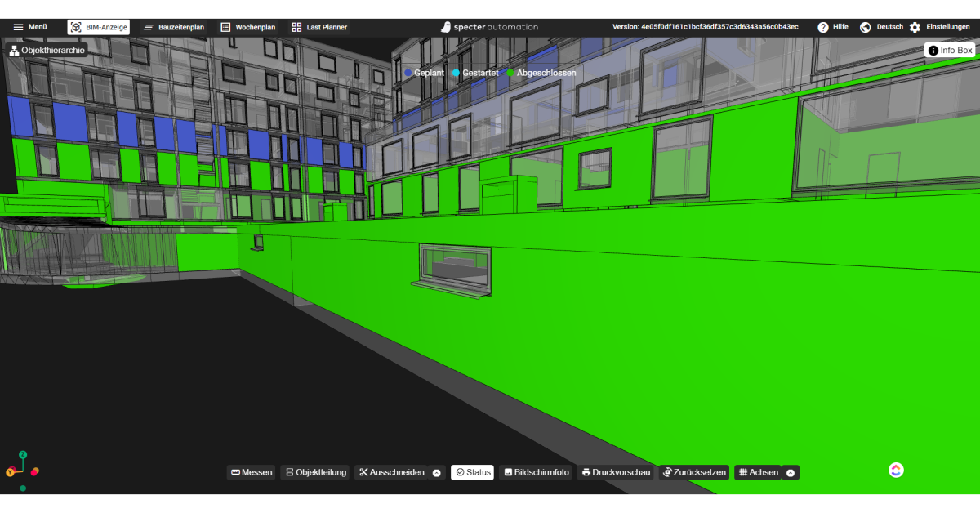Open the Bauzeitenplan tab
This screenshot has width=980, height=513.
point(174,27)
